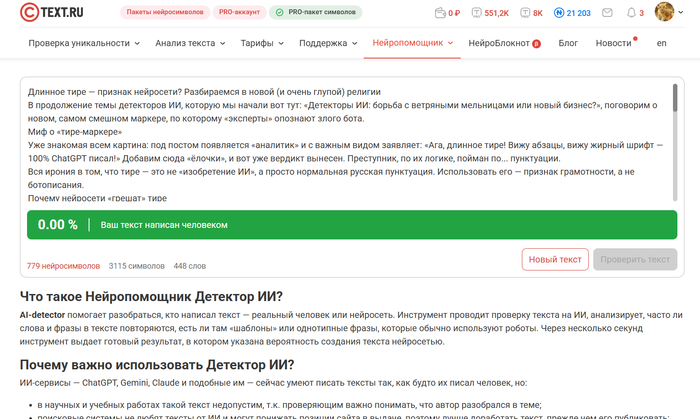The height and width of the screenshot is (419, 700).
Task: Click the Проверить текст button
Action: tap(635, 259)
